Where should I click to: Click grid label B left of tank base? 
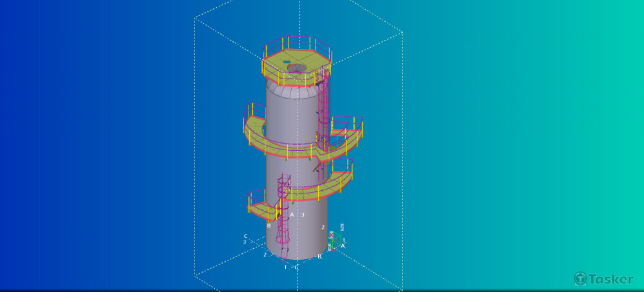click(269, 226)
